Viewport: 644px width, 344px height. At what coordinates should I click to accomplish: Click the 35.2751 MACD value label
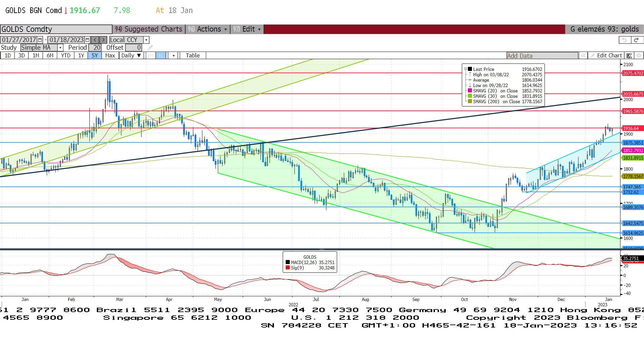tap(633, 258)
